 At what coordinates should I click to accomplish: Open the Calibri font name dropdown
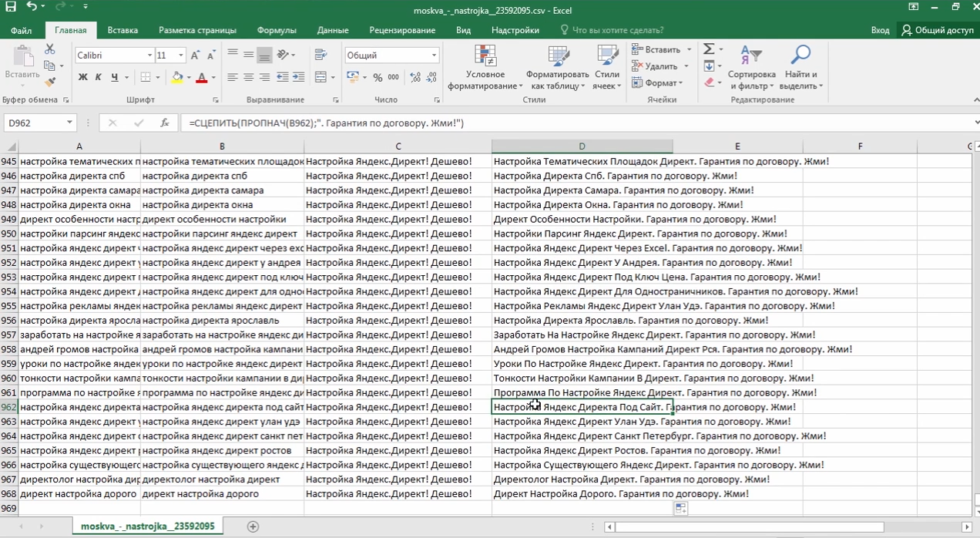(149, 55)
